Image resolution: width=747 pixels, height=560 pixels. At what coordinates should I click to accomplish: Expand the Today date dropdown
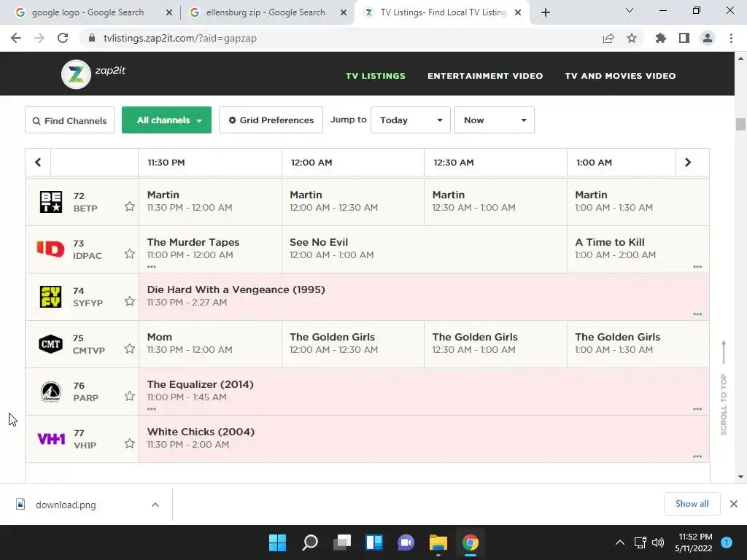pyautogui.click(x=411, y=120)
